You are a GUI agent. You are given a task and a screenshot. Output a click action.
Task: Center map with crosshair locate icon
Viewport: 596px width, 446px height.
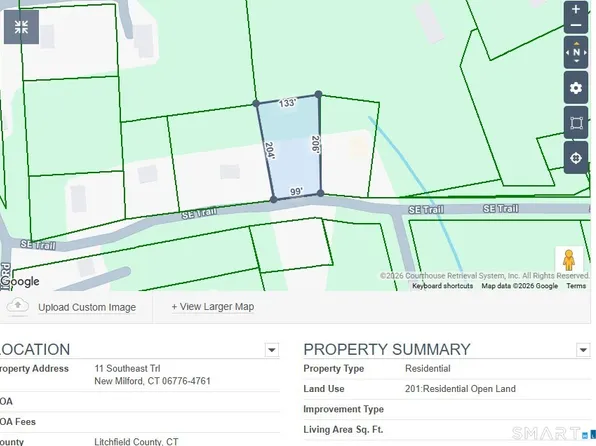(x=576, y=157)
